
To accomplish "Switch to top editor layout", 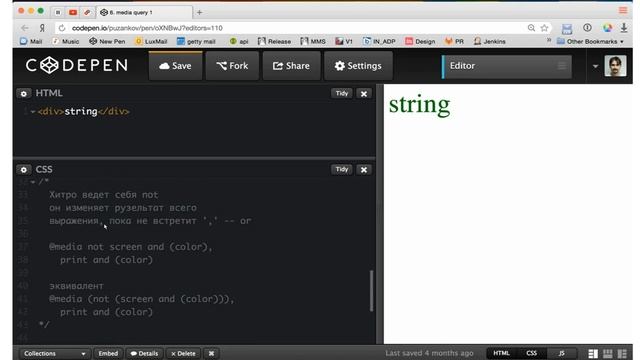I will click(x=608, y=354).
